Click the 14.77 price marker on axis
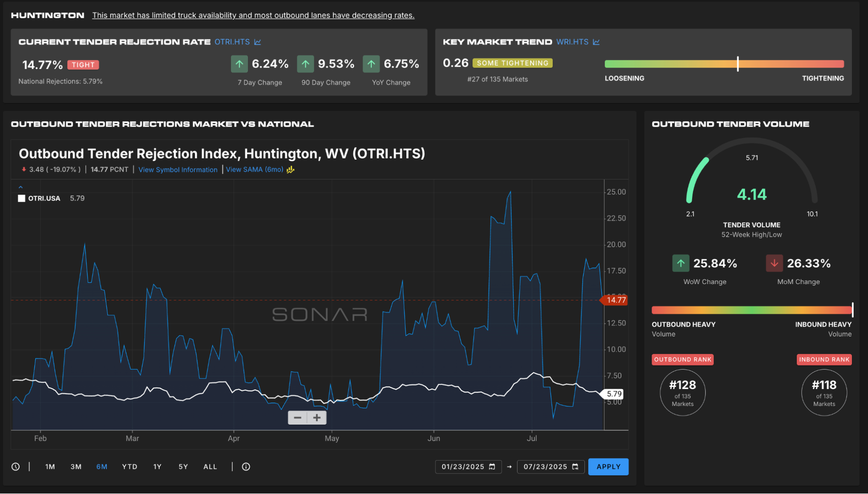The height and width of the screenshot is (494, 868). click(x=614, y=300)
